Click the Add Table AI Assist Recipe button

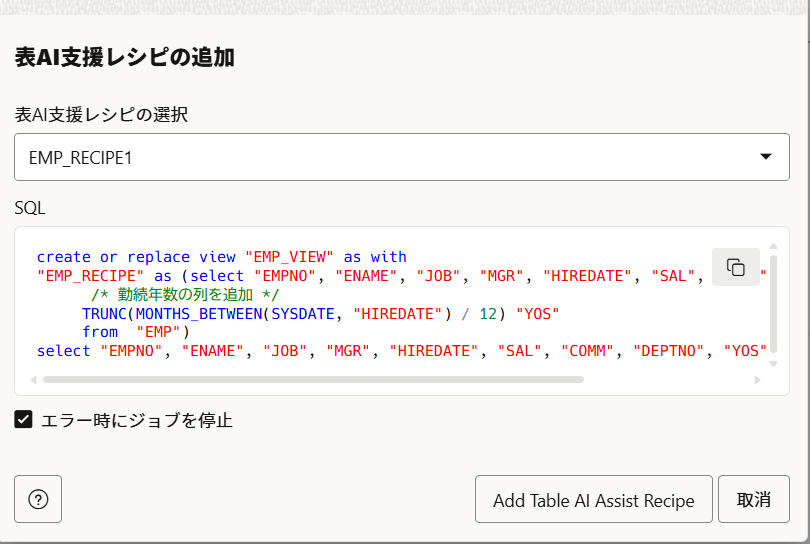[x=594, y=499]
